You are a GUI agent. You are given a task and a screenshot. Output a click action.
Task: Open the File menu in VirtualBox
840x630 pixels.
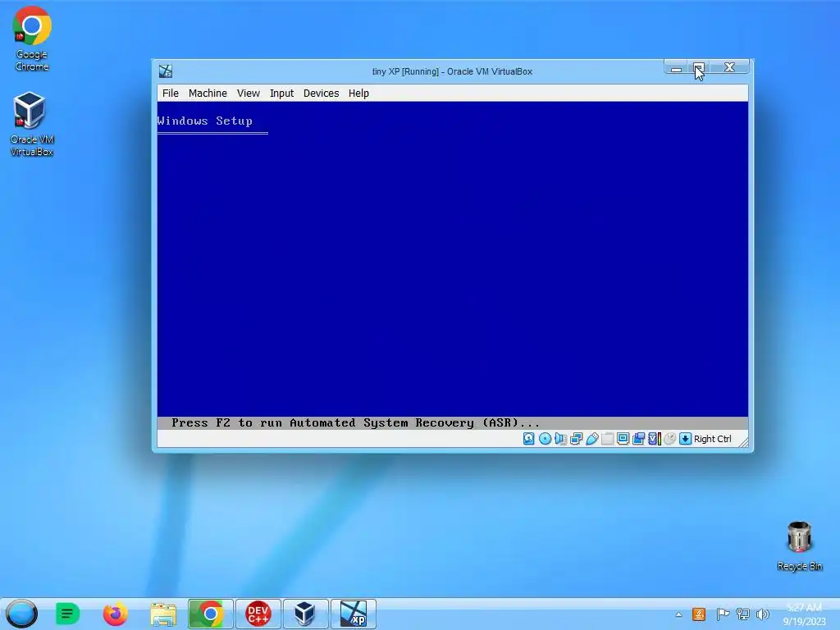point(171,94)
